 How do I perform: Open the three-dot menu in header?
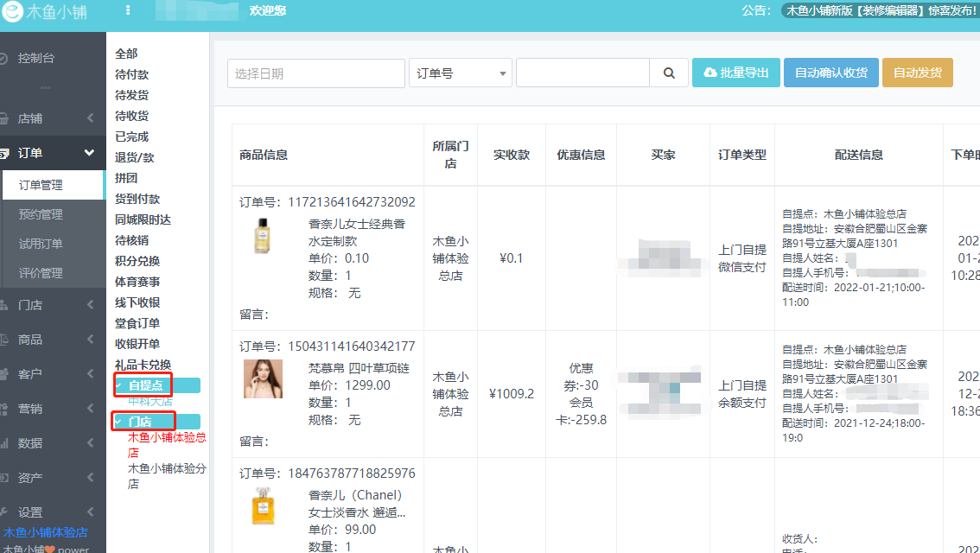coord(128,10)
